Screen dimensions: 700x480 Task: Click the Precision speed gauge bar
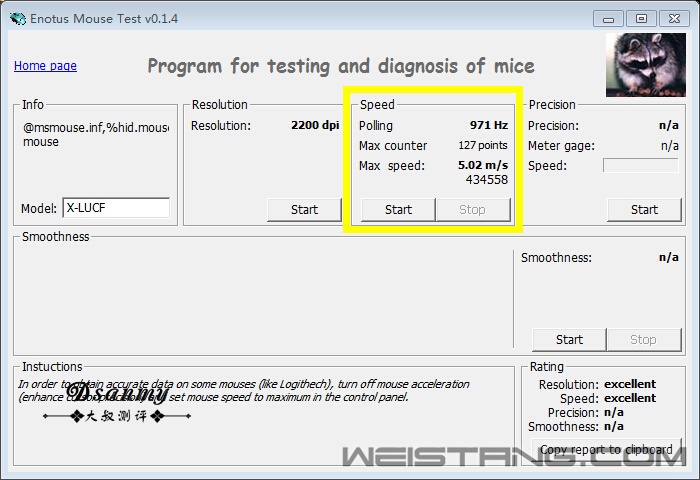(640, 165)
